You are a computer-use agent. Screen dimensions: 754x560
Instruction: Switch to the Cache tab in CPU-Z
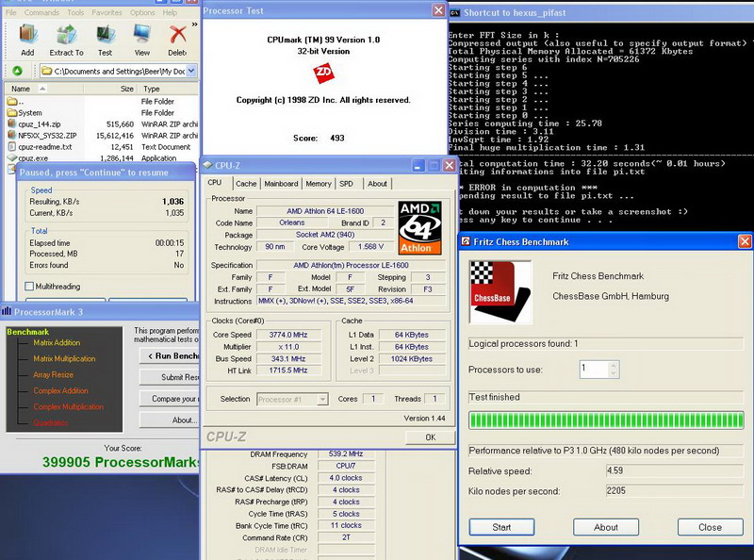point(246,184)
